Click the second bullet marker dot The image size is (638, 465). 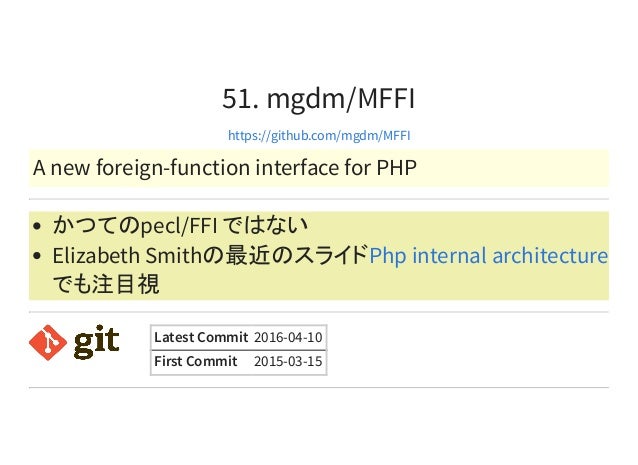tap(37, 256)
